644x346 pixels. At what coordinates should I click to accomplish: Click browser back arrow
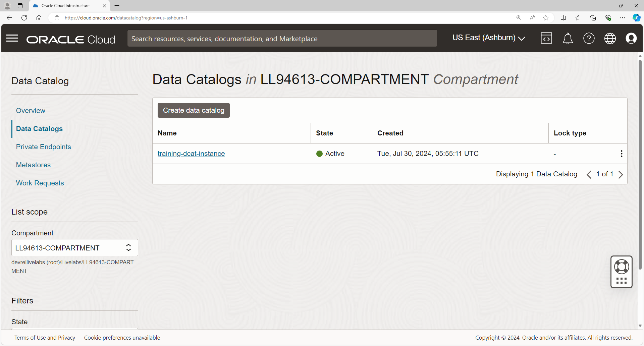[x=9, y=18]
